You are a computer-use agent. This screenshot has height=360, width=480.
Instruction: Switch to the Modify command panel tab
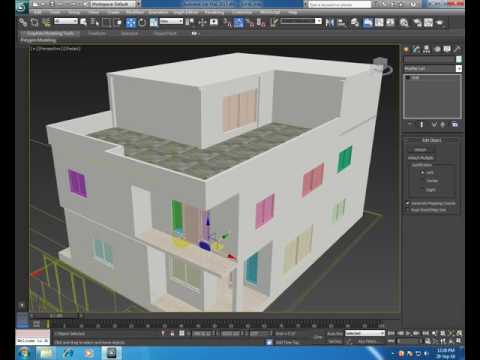coord(416,49)
